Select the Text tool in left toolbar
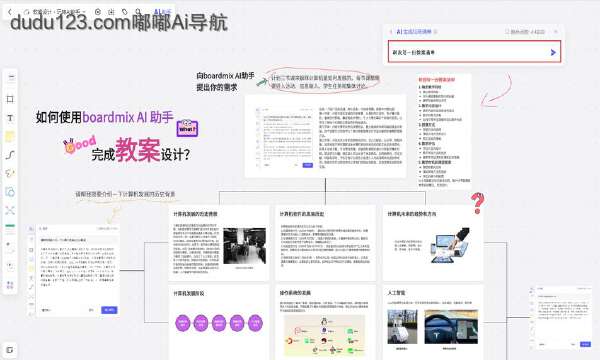Viewport: 600px width, 360px height. coord(10,118)
